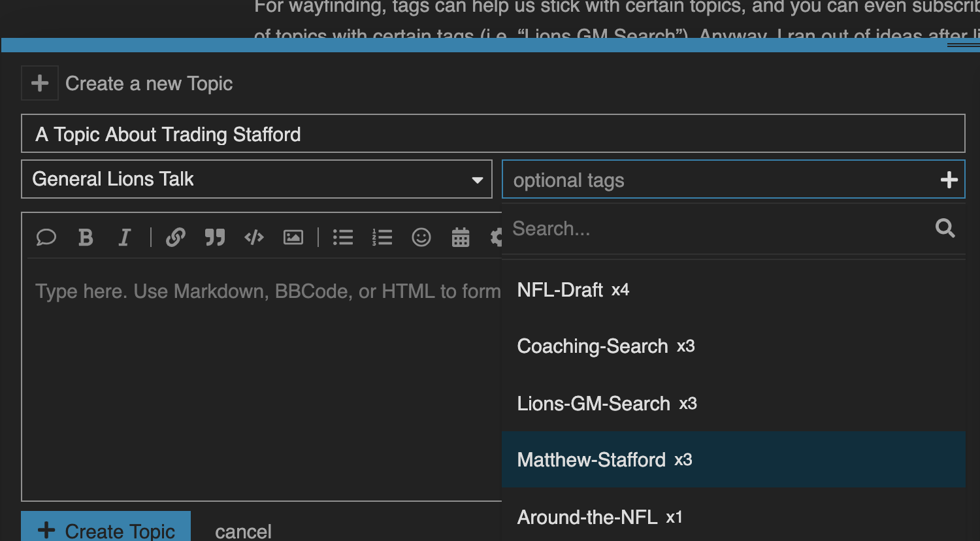This screenshot has height=541, width=980.
Task: Insert preformatted code with the code icon
Action: 253,237
